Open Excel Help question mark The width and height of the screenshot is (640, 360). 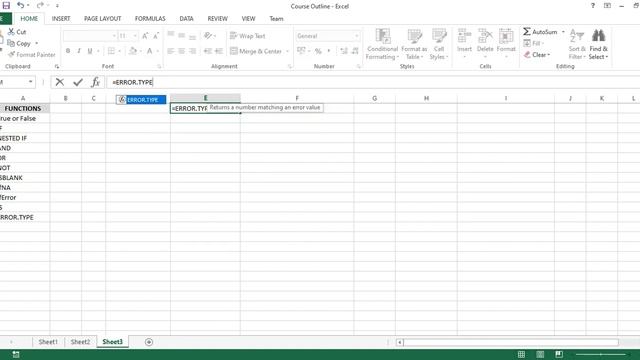pos(593,6)
